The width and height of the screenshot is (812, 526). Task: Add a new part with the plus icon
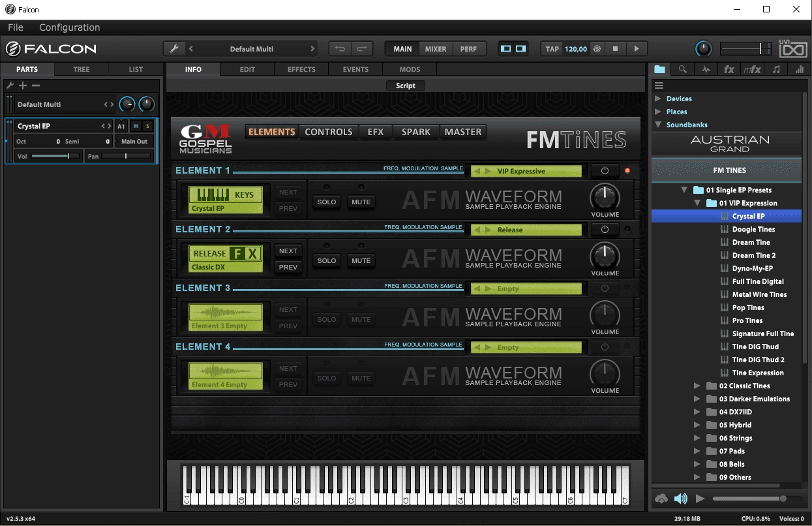tap(23, 85)
